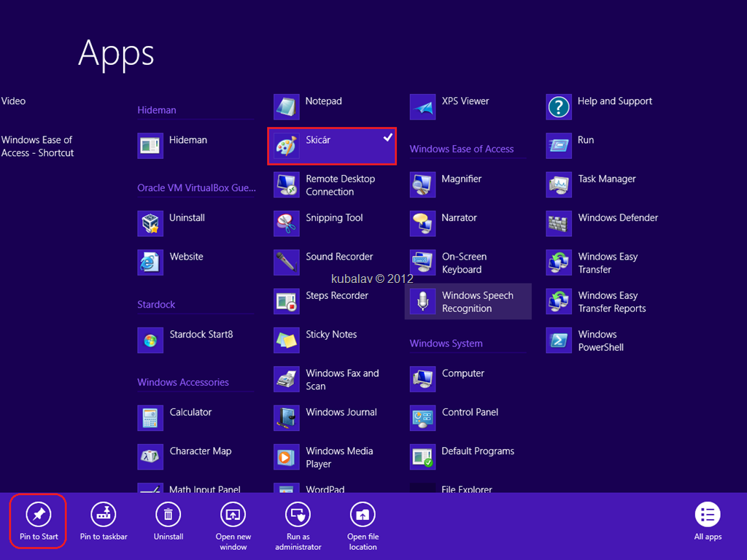The image size is (747, 560).
Task: Click the Windows Easy Transfer icon
Action: click(559, 262)
